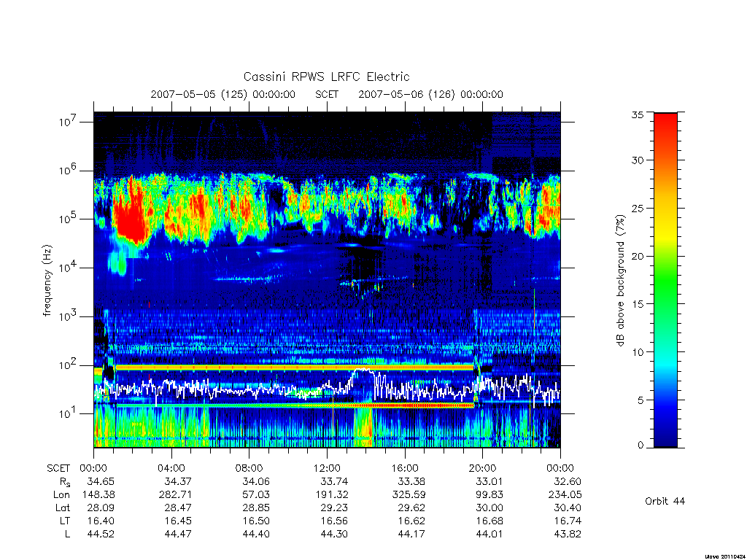The width and height of the screenshot is (747, 560).
Task: Click the white line peak near 14:00
Action: pyautogui.click(x=363, y=370)
